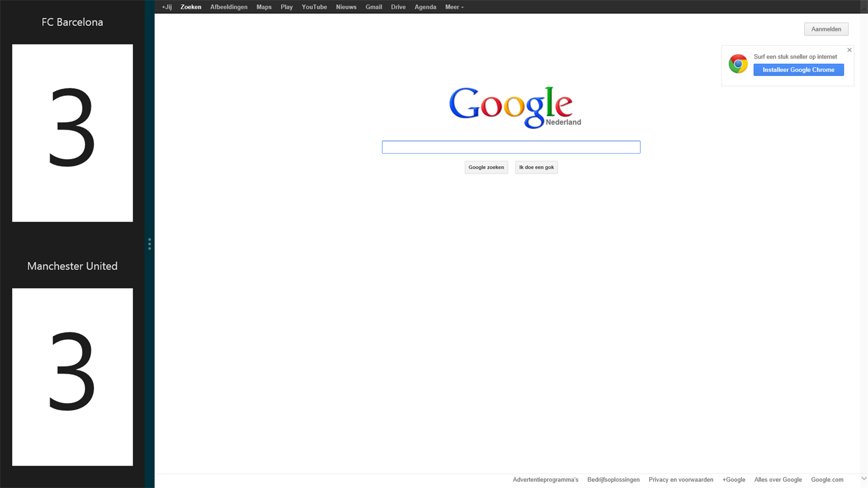The image size is (868, 488).
Task: Open YouTube from the navigation bar
Action: point(314,7)
